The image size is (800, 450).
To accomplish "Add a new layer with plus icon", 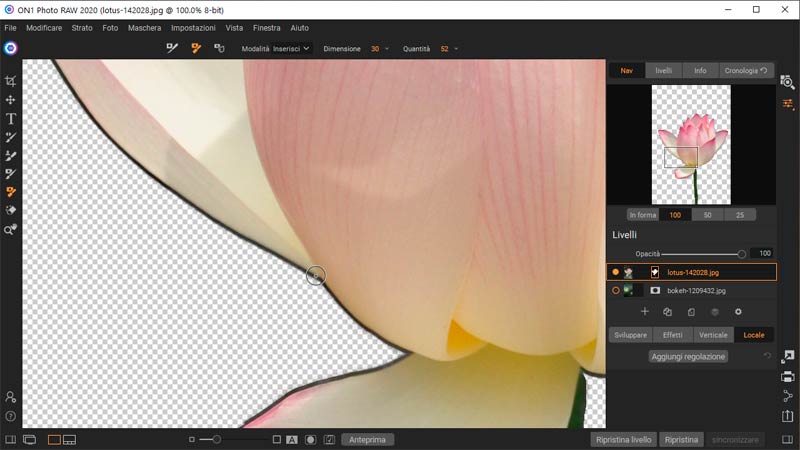I will pos(645,312).
